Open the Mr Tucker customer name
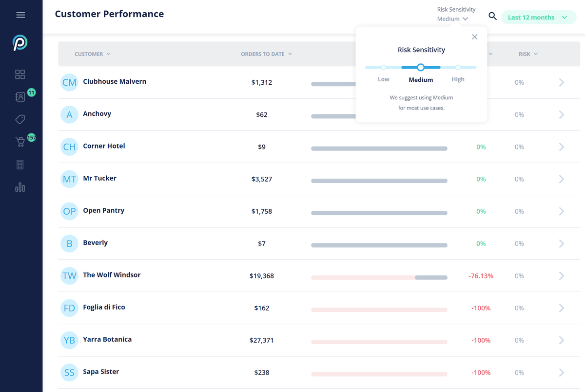 click(99, 178)
